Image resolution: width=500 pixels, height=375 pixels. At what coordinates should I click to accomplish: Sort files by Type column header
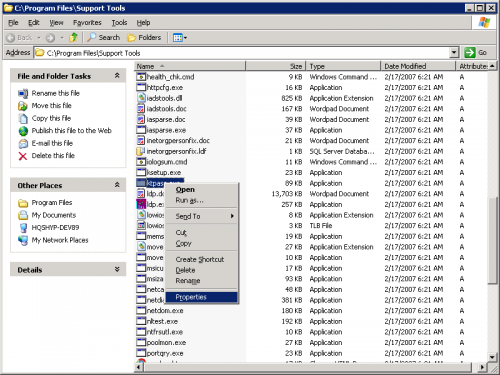coord(344,66)
